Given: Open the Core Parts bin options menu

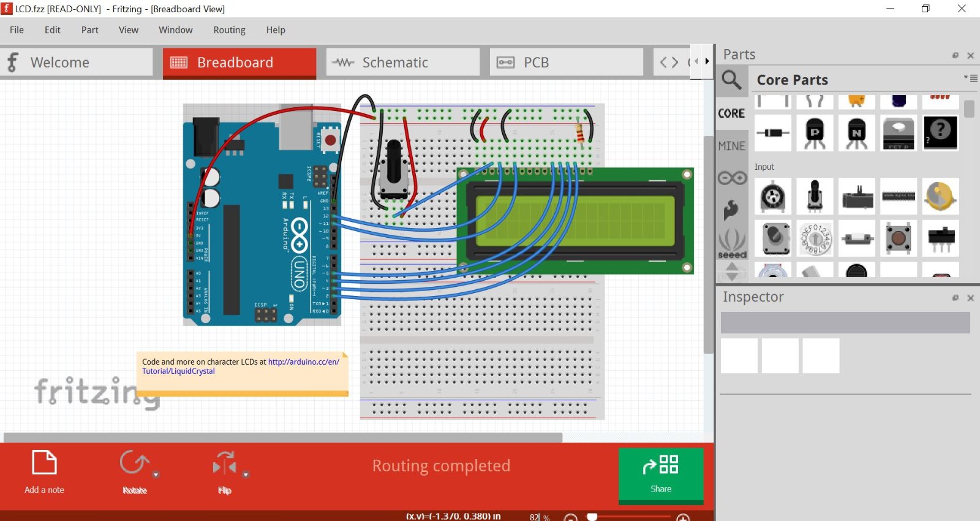Looking at the screenshot, I should (x=971, y=78).
